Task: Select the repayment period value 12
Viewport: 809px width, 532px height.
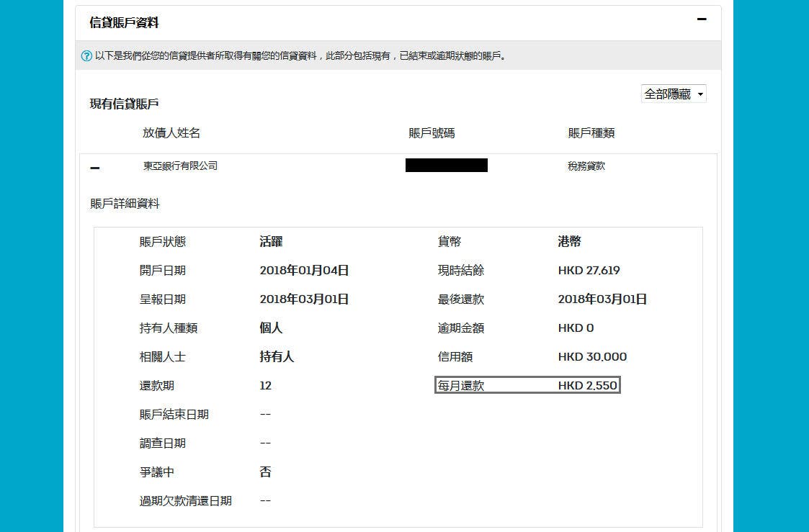Action: (266, 386)
